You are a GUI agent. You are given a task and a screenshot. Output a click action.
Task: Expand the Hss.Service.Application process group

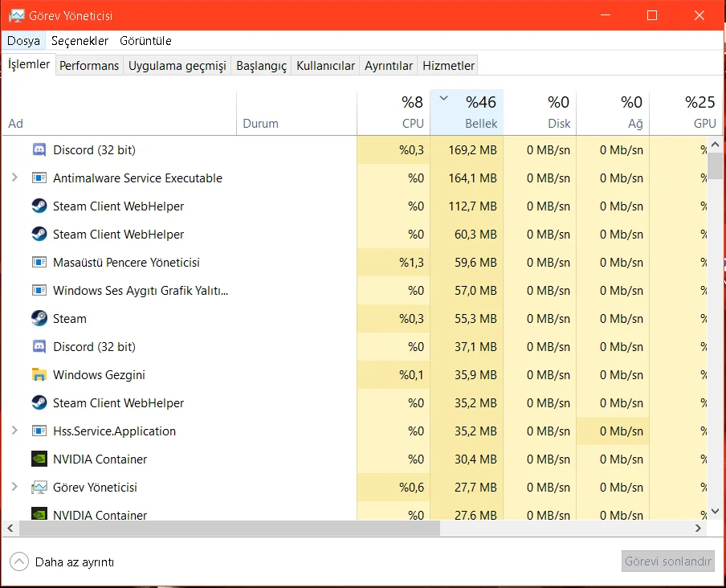[x=14, y=431]
